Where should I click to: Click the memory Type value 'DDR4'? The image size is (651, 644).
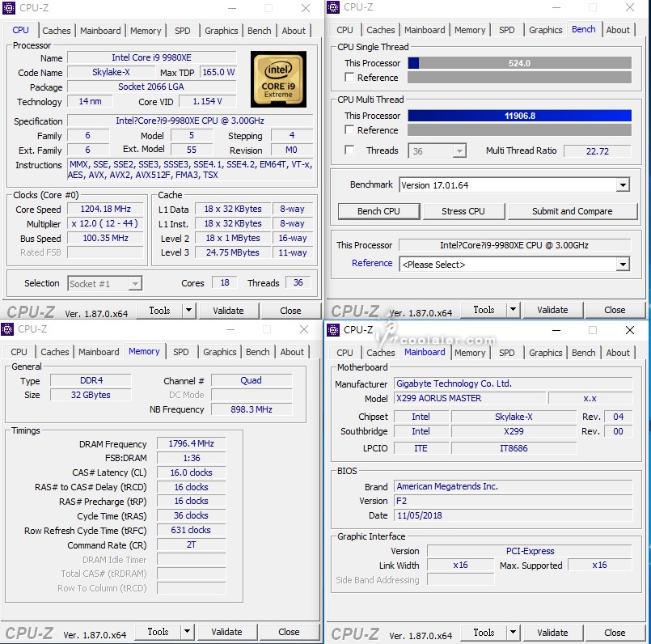click(x=91, y=380)
